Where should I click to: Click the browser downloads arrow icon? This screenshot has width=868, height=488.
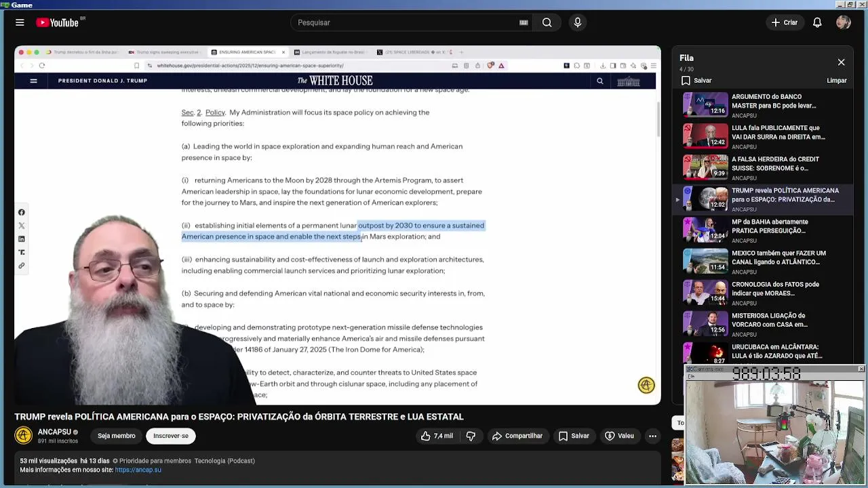pos(602,66)
